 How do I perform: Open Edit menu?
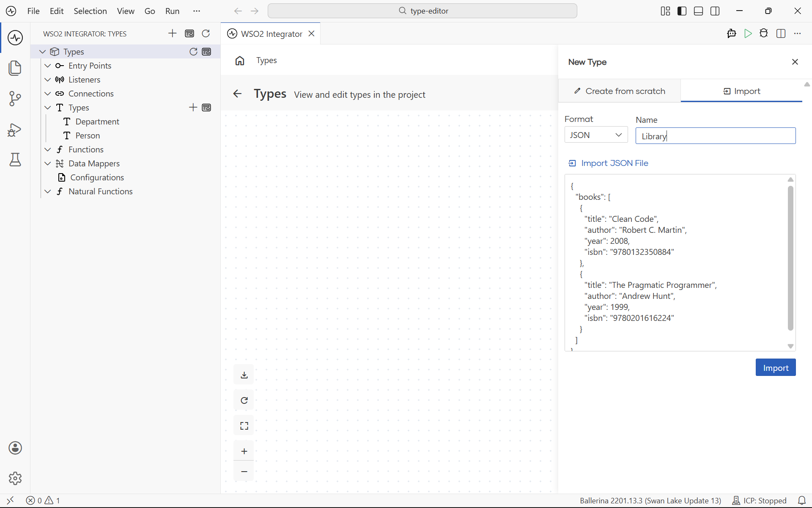coord(57,11)
